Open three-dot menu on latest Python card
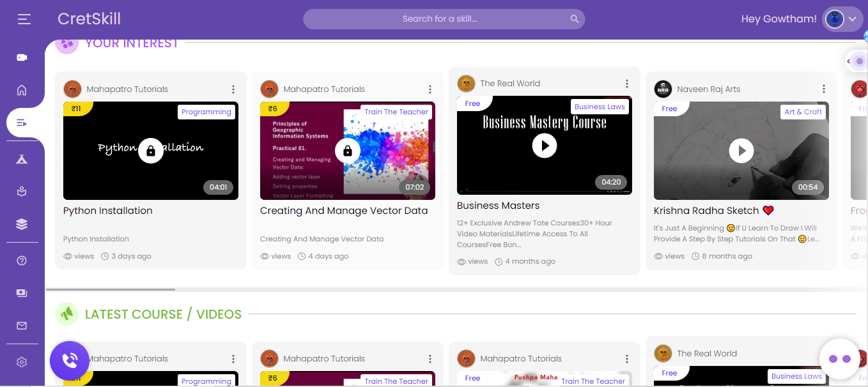The width and height of the screenshot is (868, 387). [233, 359]
